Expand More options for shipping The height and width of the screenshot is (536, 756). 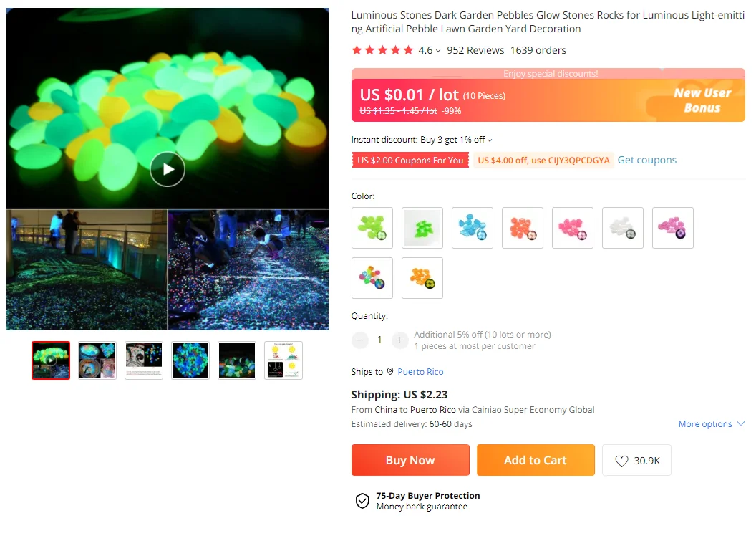[712, 423]
